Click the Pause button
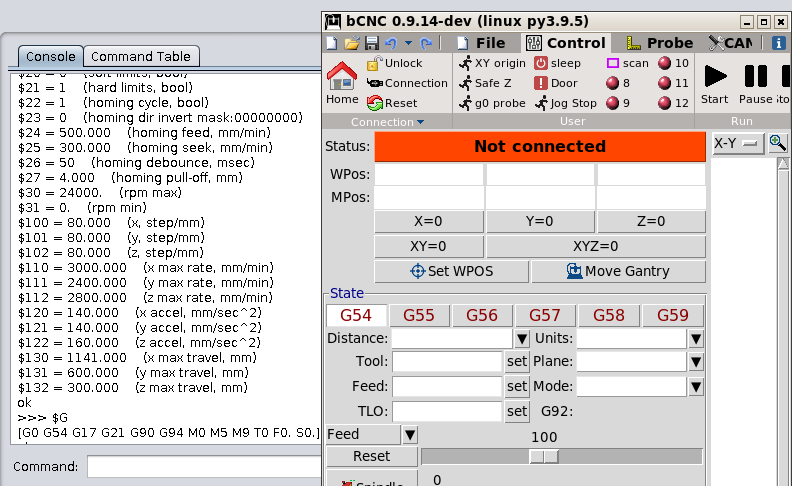Viewport: 792px width, 486px height. coord(756,83)
